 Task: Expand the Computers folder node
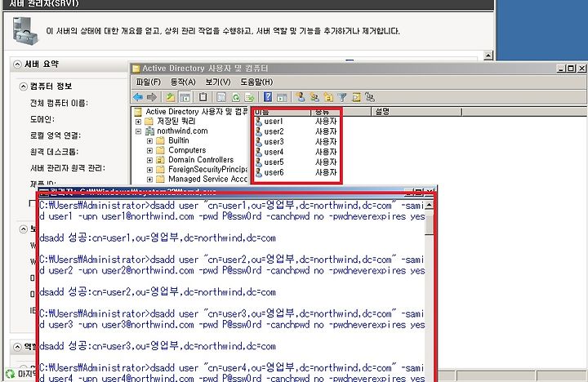pos(149,150)
